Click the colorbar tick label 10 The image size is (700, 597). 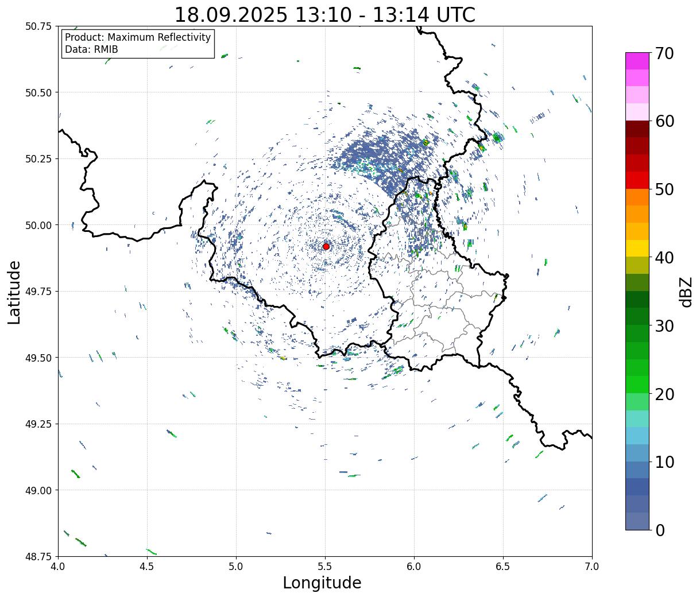pyautogui.click(x=664, y=462)
